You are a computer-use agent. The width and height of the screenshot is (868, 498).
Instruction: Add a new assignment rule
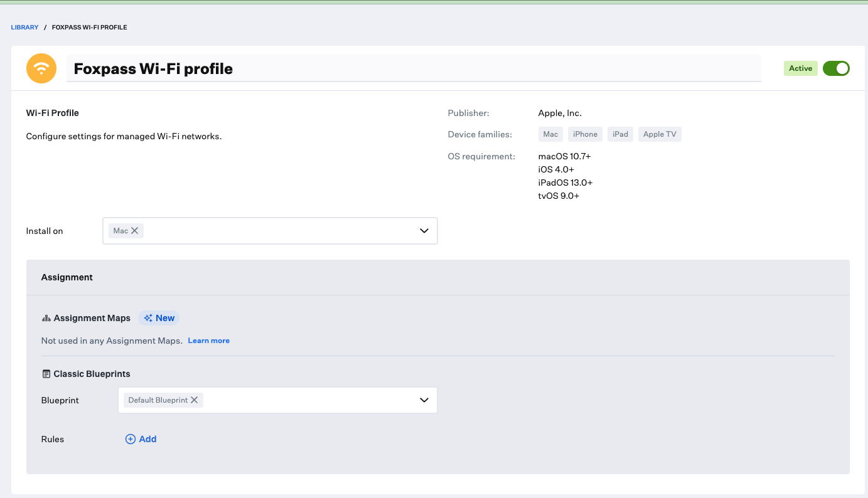[x=141, y=439]
